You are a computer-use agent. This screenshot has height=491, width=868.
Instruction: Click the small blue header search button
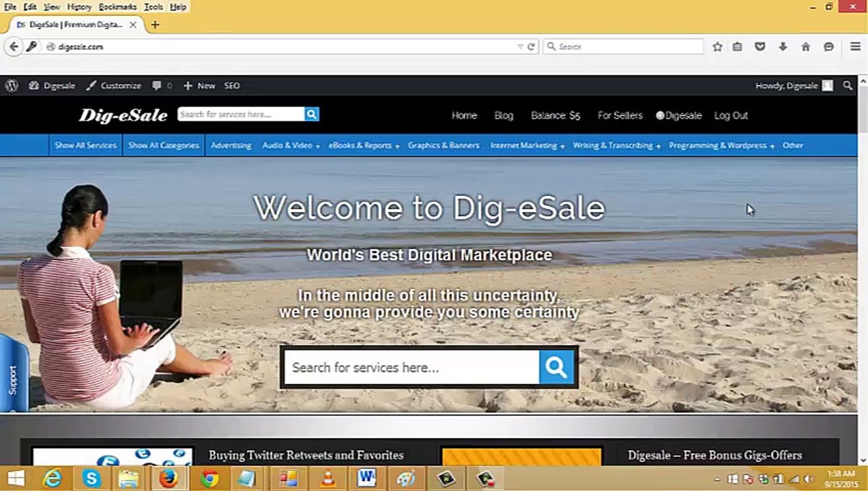point(312,114)
